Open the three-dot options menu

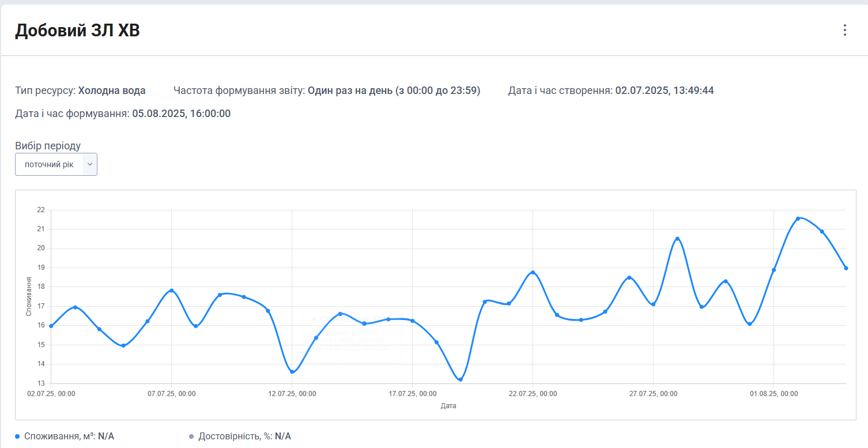pos(844,30)
